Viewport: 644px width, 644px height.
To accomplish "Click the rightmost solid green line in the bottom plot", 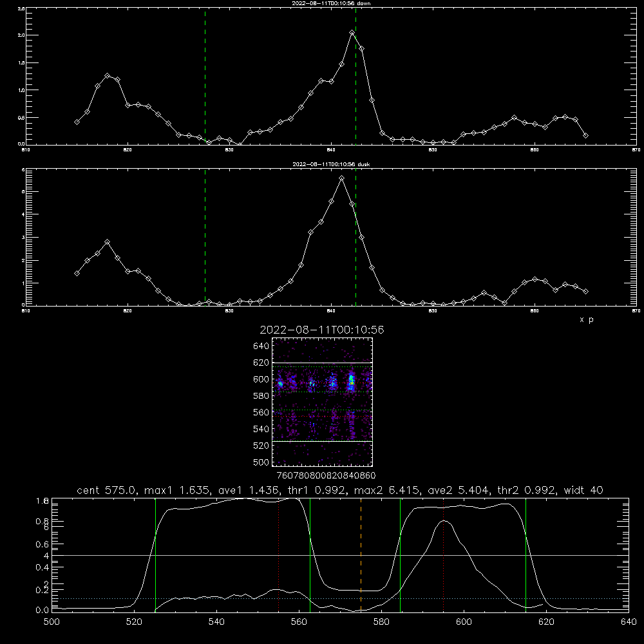I will click(526, 555).
